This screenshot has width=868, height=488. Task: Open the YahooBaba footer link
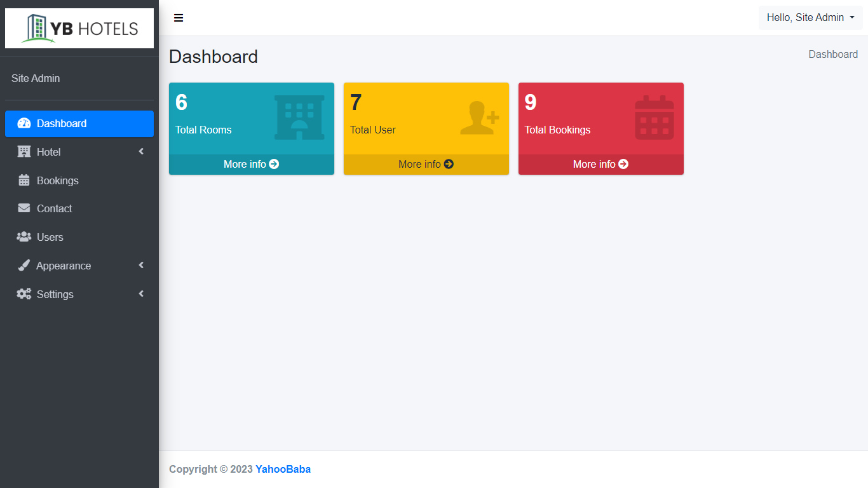pyautogui.click(x=283, y=469)
